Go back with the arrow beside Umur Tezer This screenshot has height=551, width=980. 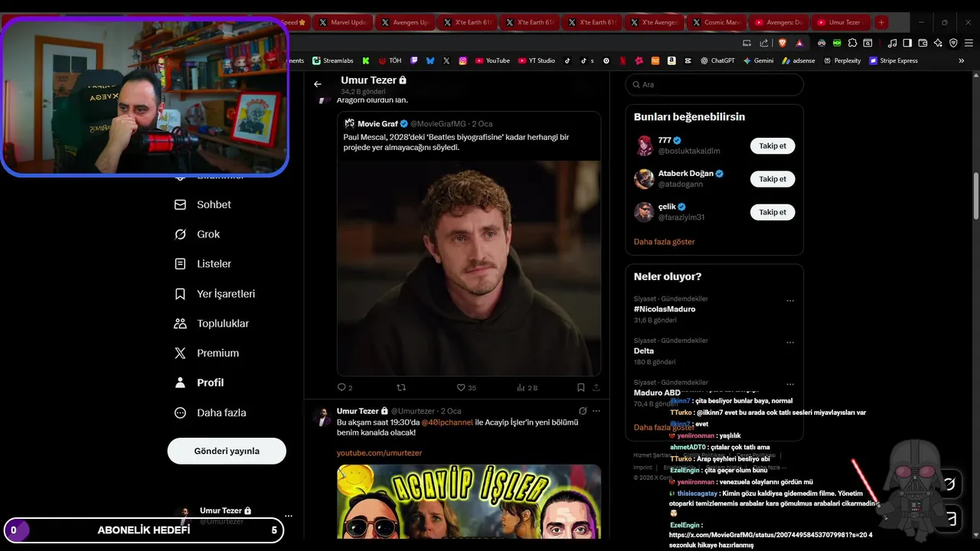318,84
